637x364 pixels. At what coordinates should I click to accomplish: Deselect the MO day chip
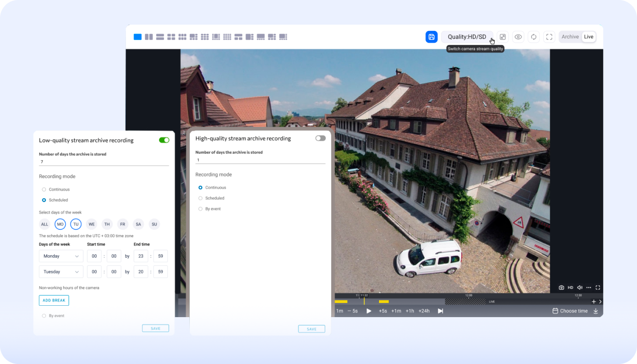pyautogui.click(x=60, y=224)
